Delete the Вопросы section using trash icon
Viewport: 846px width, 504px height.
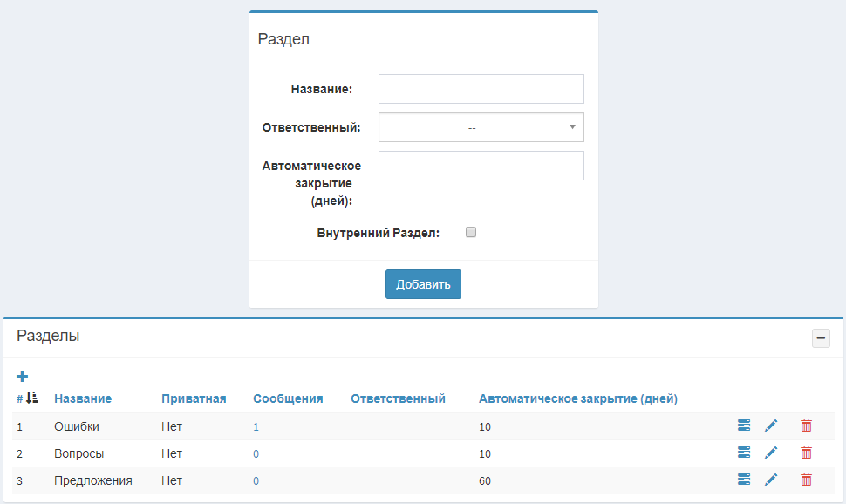806,453
